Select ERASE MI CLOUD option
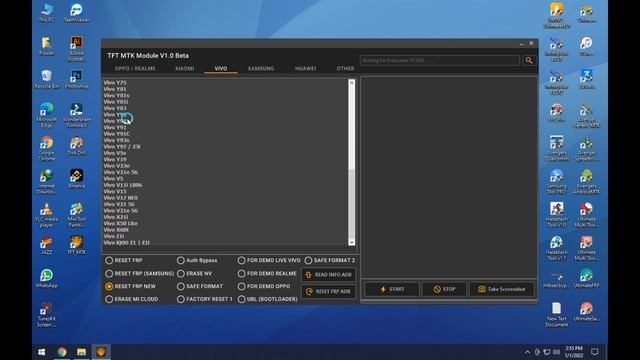The height and width of the screenshot is (360, 640). [131, 299]
